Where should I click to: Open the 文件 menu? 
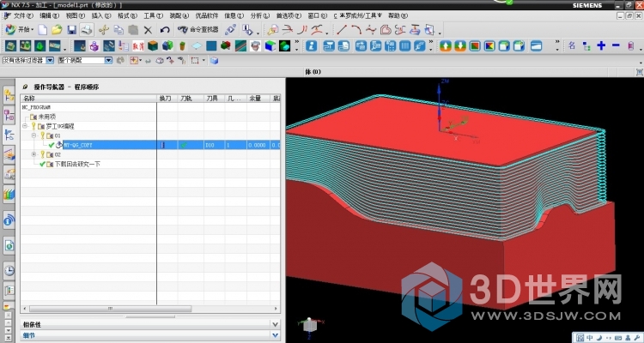click(x=18, y=15)
